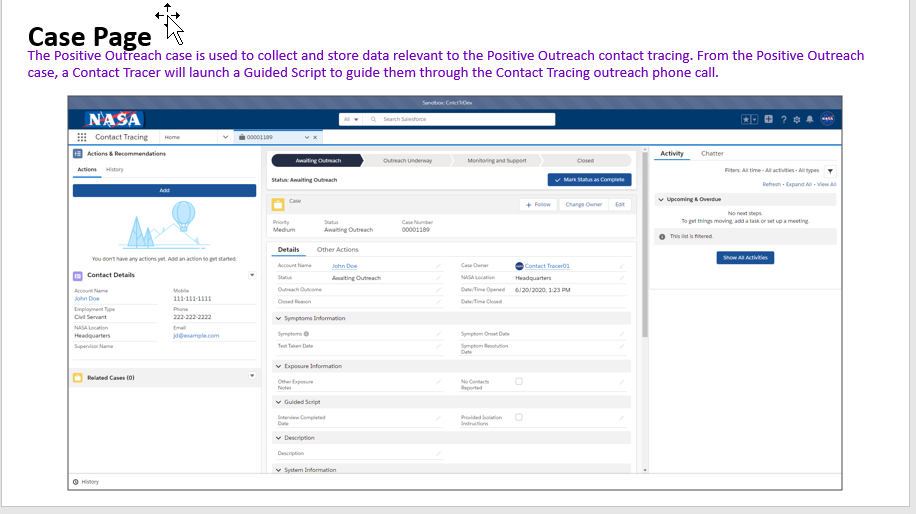The image size is (916, 514).
Task: Collapse the Guided Script section
Action: [x=279, y=402]
